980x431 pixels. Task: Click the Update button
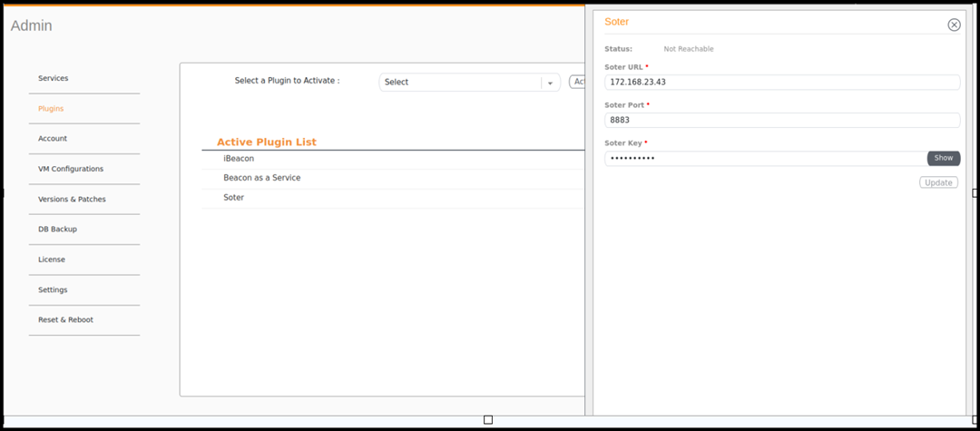[938, 182]
